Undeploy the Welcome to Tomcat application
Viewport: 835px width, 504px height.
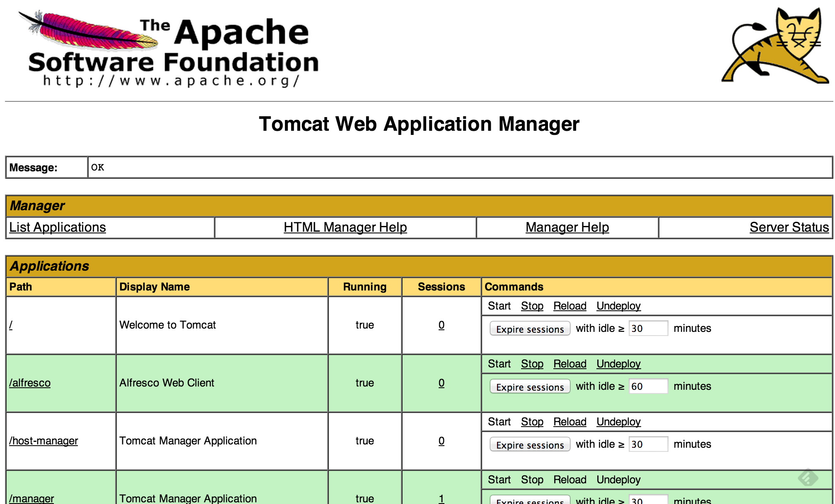618,306
